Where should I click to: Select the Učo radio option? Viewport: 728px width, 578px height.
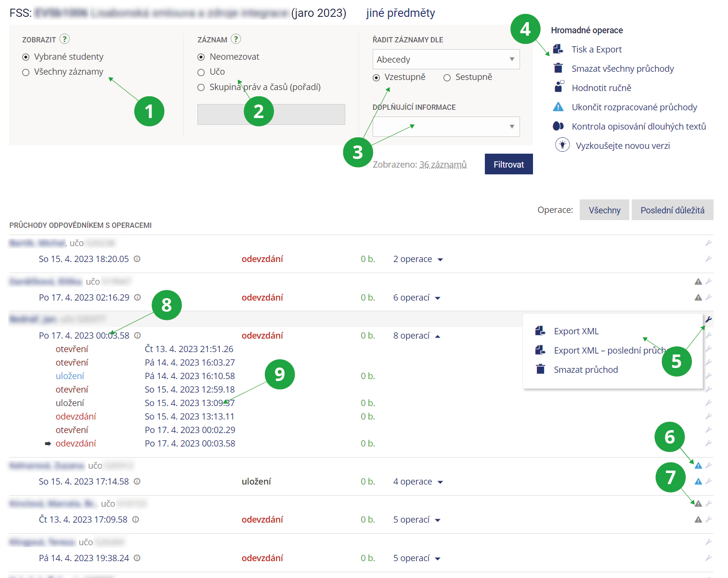point(201,72)
